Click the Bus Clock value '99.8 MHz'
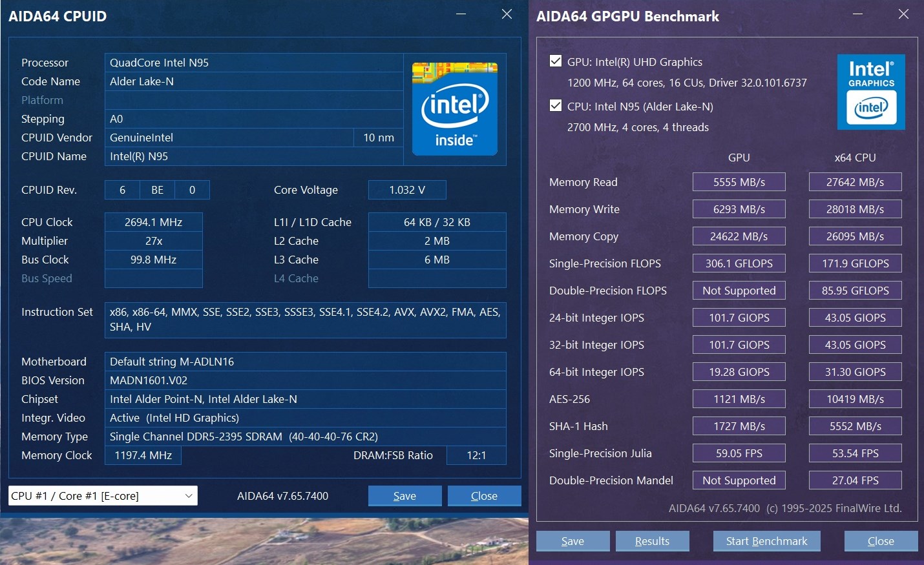 click(154, 260)
